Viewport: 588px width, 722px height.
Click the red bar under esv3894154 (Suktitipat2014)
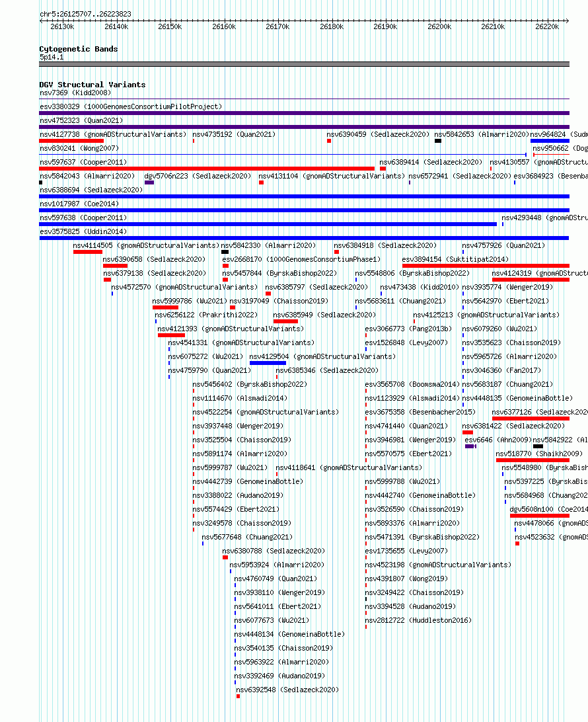(x=486, y=266)
